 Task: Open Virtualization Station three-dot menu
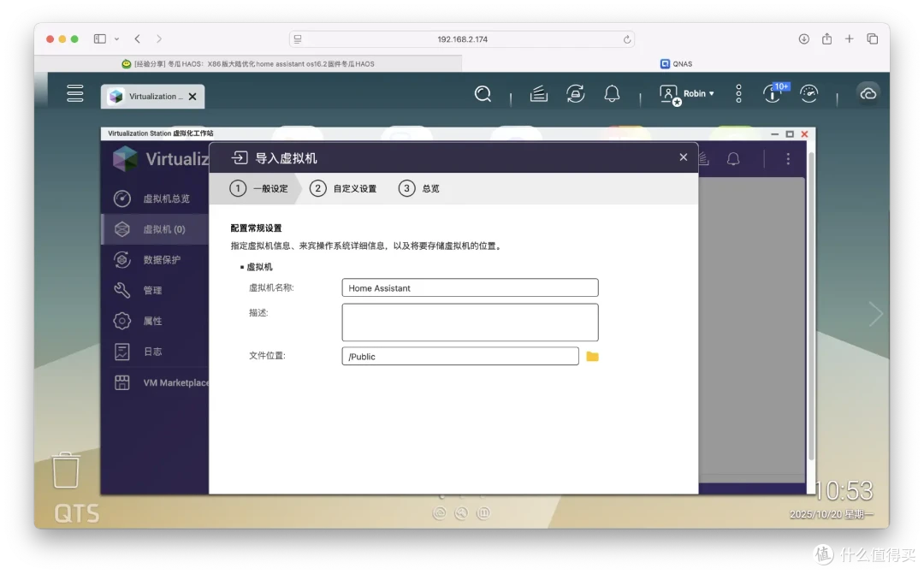click(x=788, y=159)
